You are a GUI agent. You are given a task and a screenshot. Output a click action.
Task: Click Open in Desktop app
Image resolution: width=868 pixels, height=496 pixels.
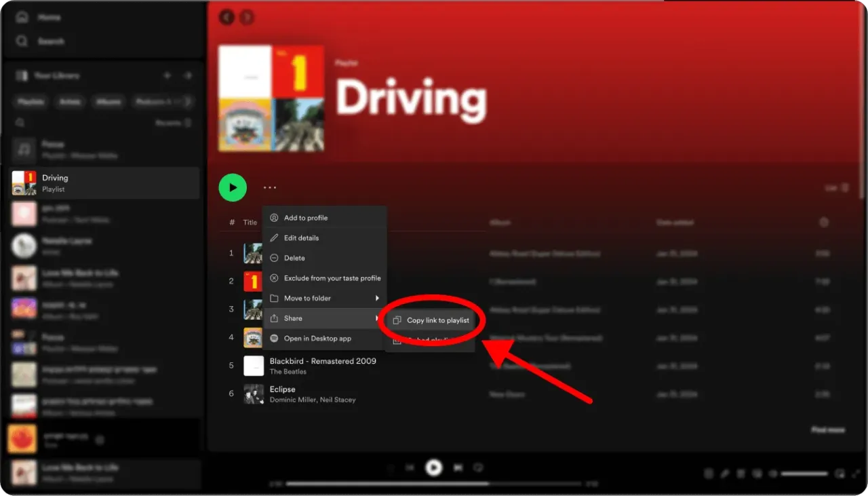(x=316, y=338)
